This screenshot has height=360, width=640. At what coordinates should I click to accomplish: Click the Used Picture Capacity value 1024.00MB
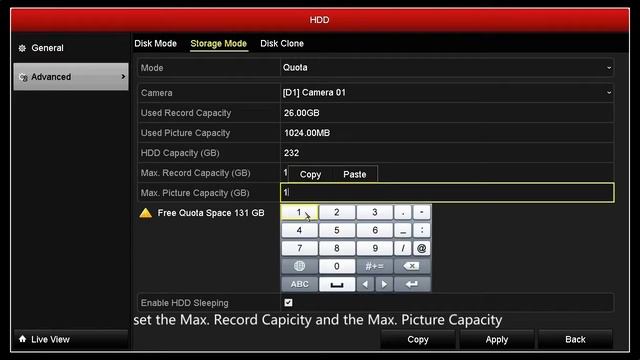pyautogui.click(x=307, y=133)
